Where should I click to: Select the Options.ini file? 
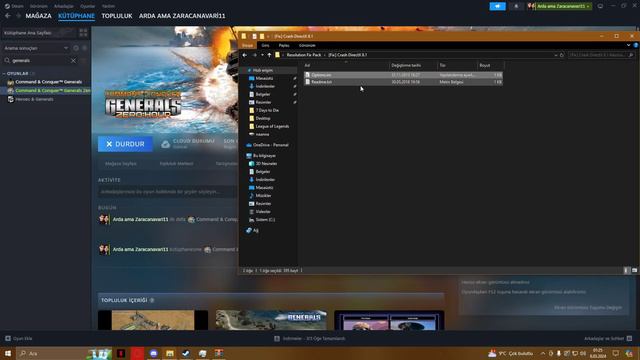[x=403, y=75]
